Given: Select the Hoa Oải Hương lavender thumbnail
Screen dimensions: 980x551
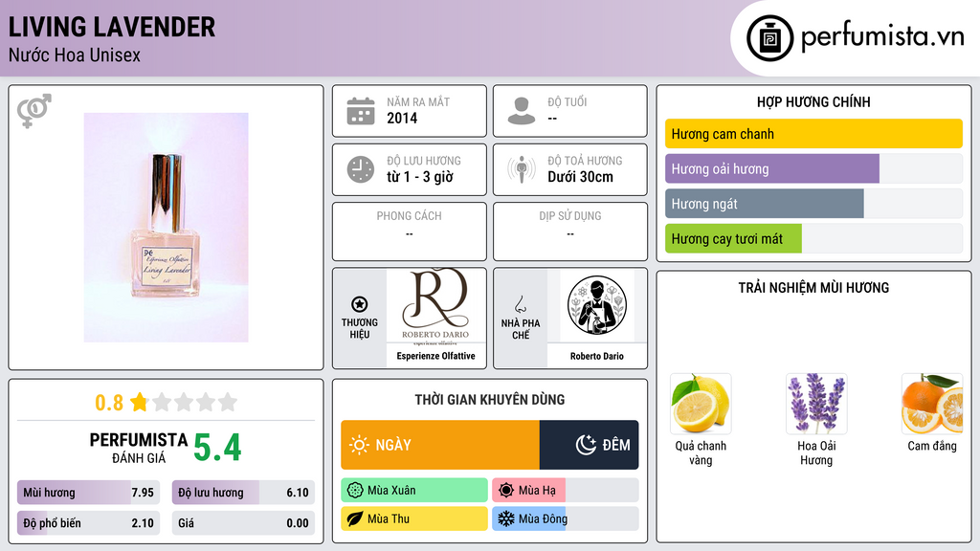Looking at the screenshot, I should point(816,405).
